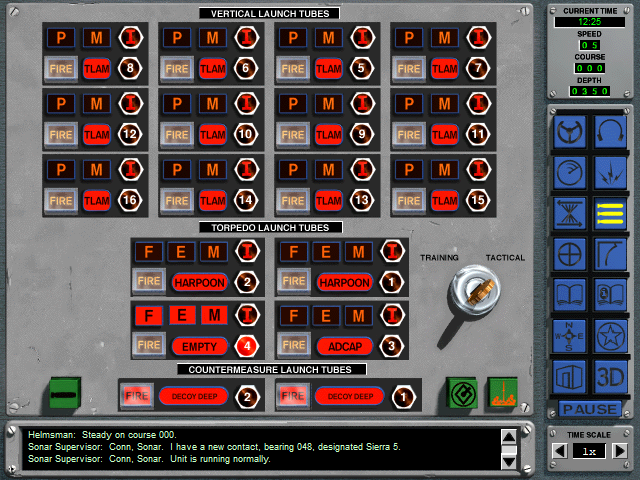Open the ship status diagram icon
The image size is (640, 480).
pos(570,377)
